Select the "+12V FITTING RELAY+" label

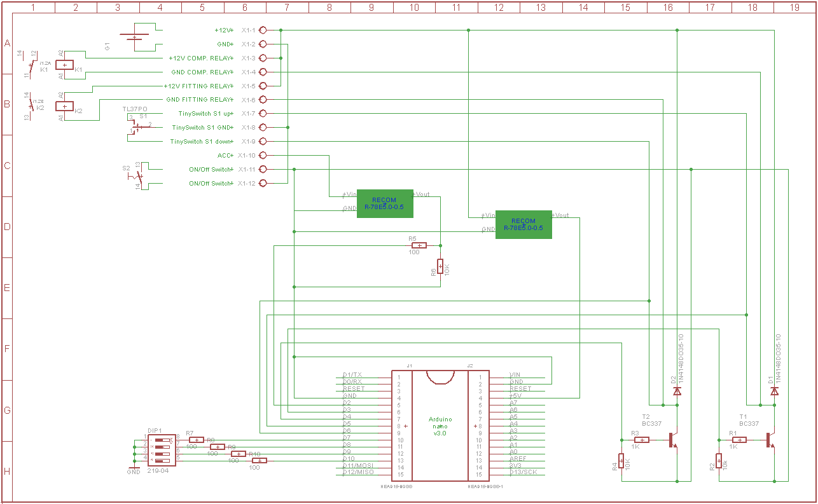coord(198,86)
